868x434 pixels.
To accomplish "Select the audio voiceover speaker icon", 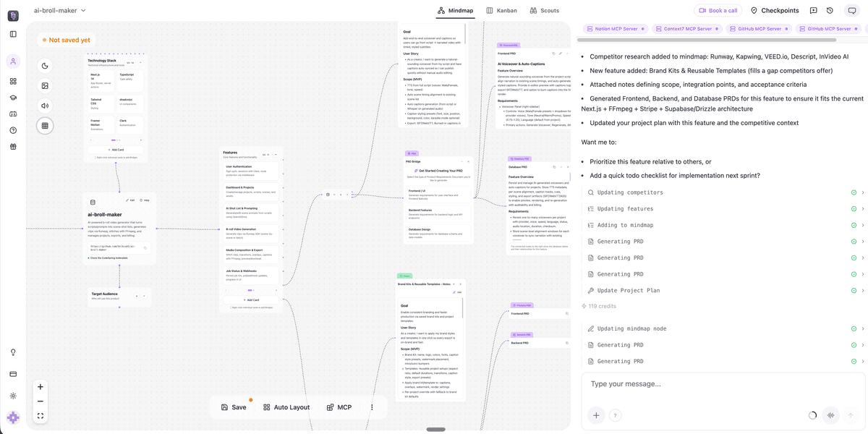I will pos(44,106).
